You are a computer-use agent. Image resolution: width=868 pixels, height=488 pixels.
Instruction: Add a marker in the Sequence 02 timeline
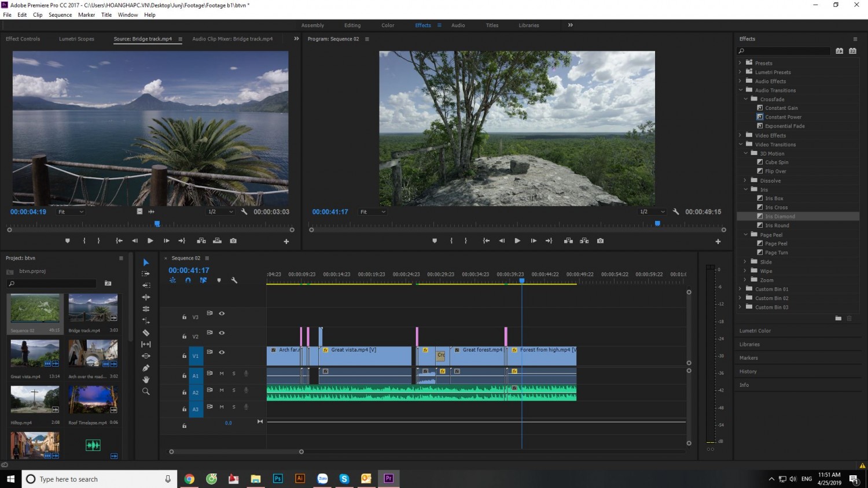click(x=219, y=280)
